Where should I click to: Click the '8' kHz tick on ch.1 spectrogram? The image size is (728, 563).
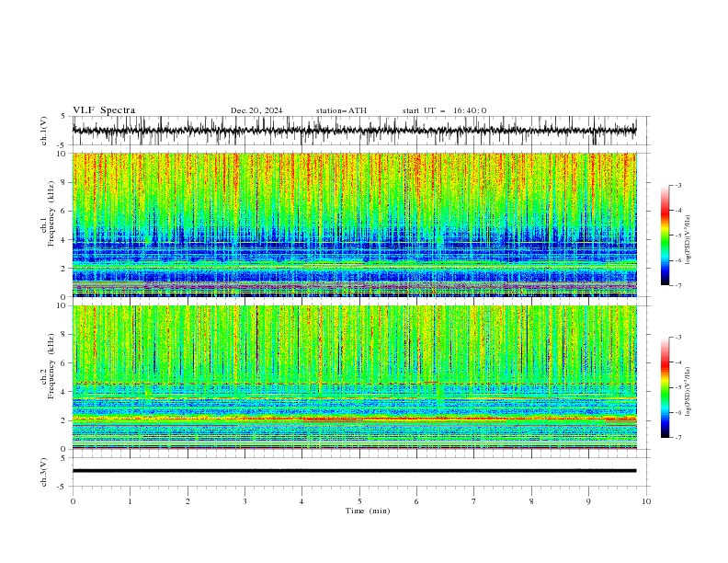[64, 182]
